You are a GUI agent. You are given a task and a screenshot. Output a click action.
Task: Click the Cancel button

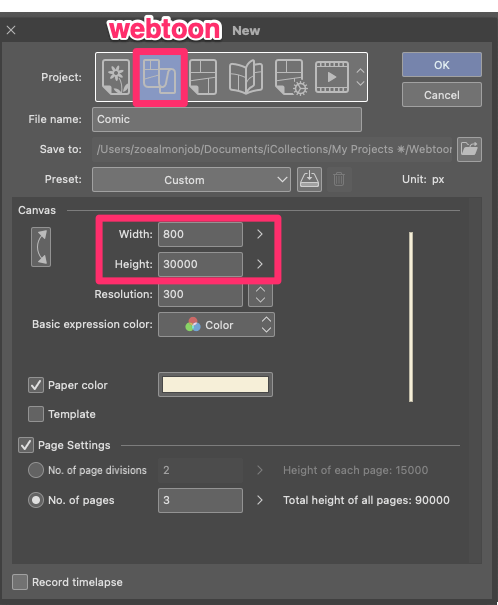click(x=442, y=95)
